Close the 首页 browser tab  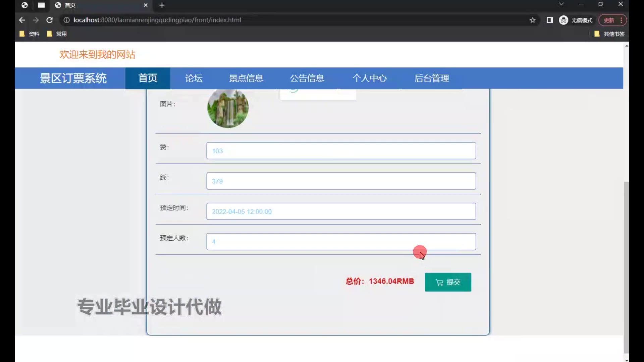(145, 5)
